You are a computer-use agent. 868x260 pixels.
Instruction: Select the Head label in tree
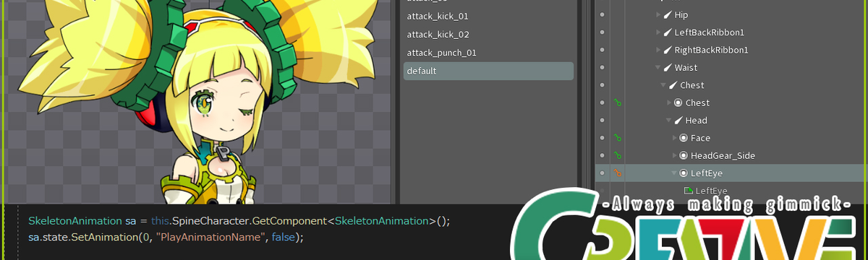tap(697, 121)
